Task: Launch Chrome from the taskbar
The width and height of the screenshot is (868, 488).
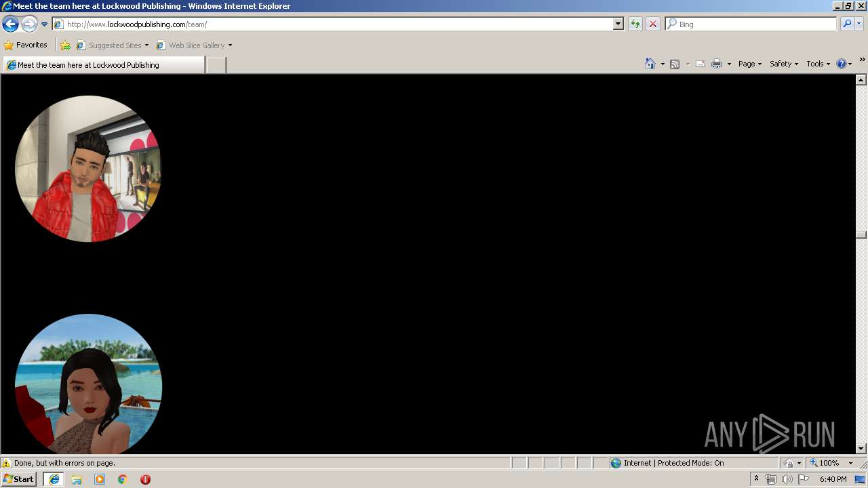Action: coord(123,479)
